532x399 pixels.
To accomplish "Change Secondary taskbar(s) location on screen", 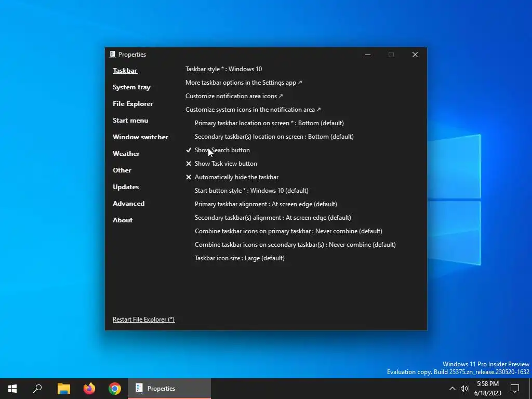I will point(274,137).
